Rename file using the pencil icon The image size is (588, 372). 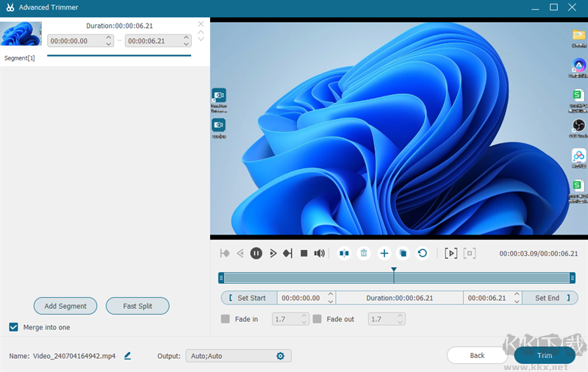click(128, 356)
